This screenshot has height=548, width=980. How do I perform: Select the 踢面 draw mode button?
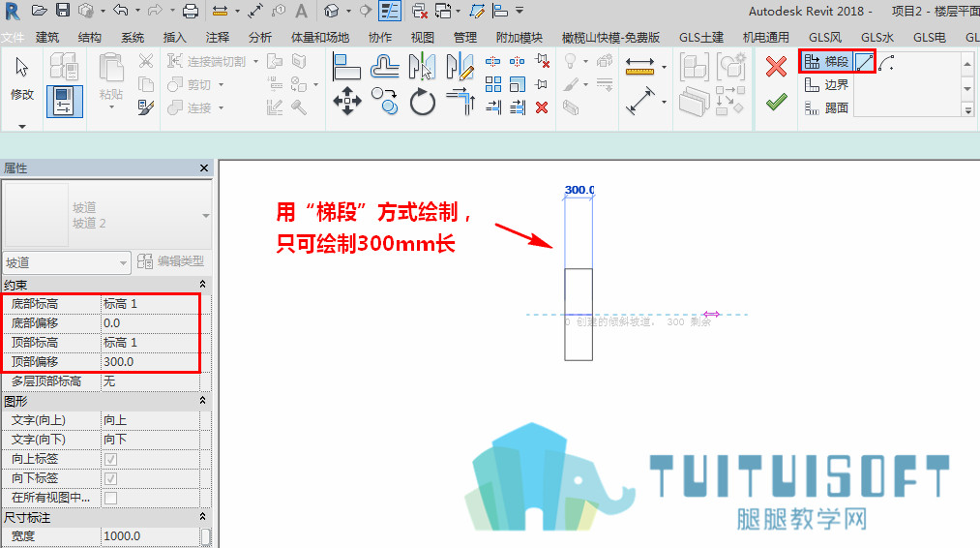tap(826, 107)
